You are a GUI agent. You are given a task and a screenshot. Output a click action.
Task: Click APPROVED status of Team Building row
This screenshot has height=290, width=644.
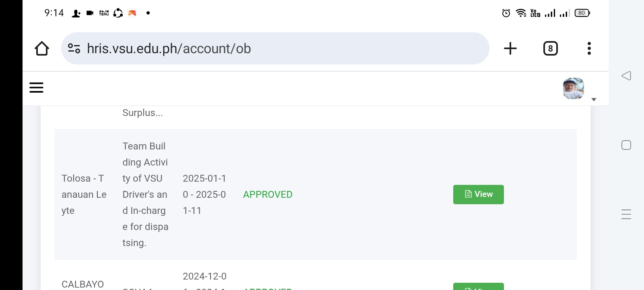268,195
